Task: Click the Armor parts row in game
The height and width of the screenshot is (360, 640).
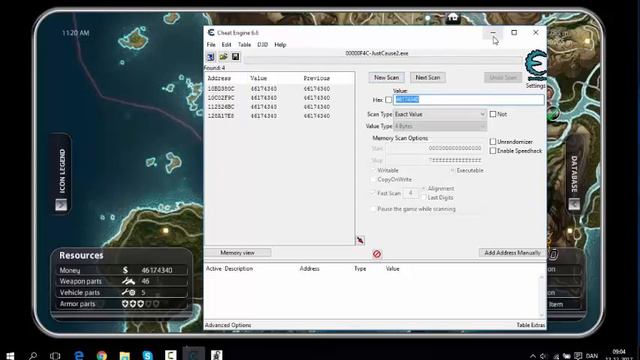Action: point(122,304)
